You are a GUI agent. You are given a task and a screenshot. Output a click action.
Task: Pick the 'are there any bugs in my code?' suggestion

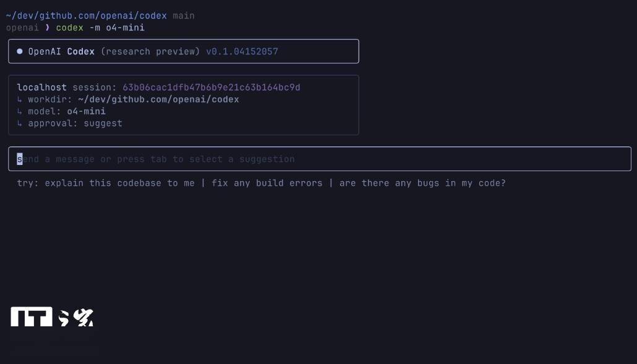[x=422, y=183]
